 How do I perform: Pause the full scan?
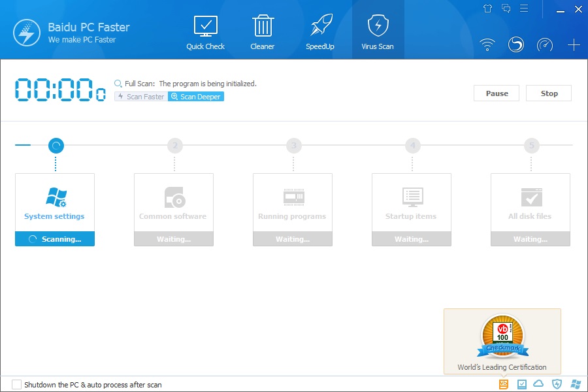coord(496,93)
